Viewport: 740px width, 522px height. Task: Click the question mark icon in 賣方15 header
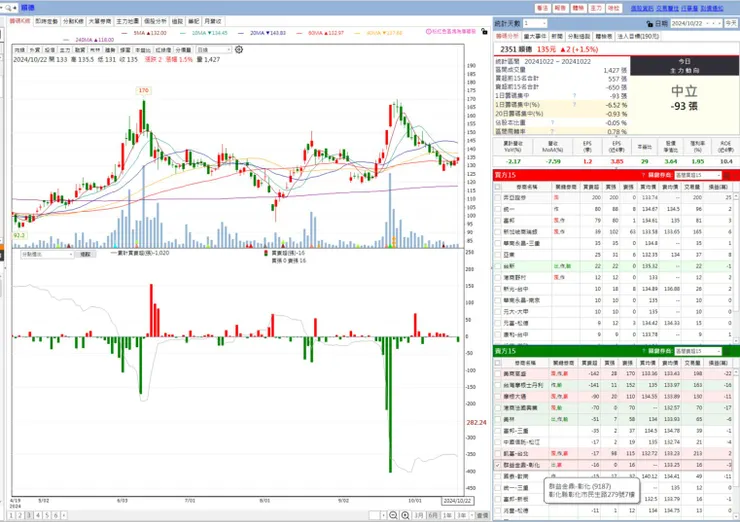tap(643, 351)
